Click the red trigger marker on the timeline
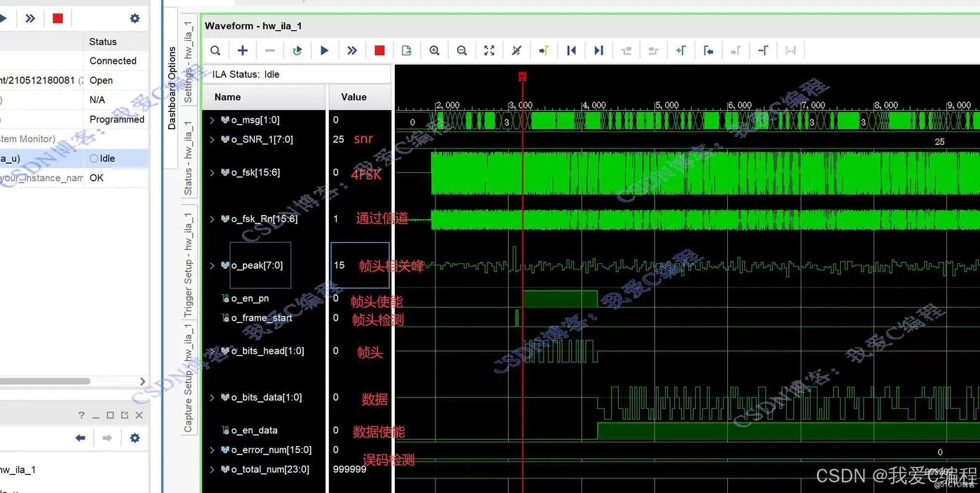The height and width of the screenshot is (493, 980). 522,76
